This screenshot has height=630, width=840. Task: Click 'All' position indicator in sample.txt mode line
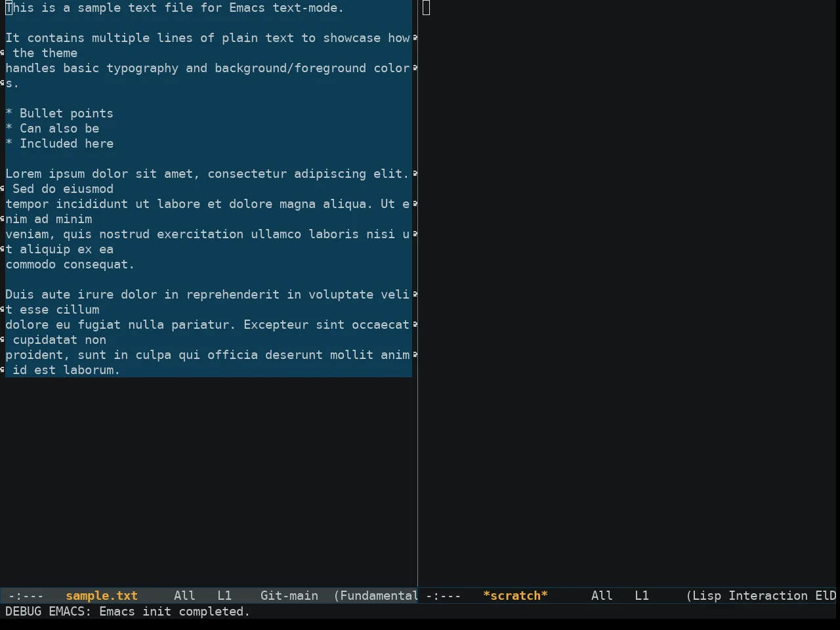(x=184, y=596)
